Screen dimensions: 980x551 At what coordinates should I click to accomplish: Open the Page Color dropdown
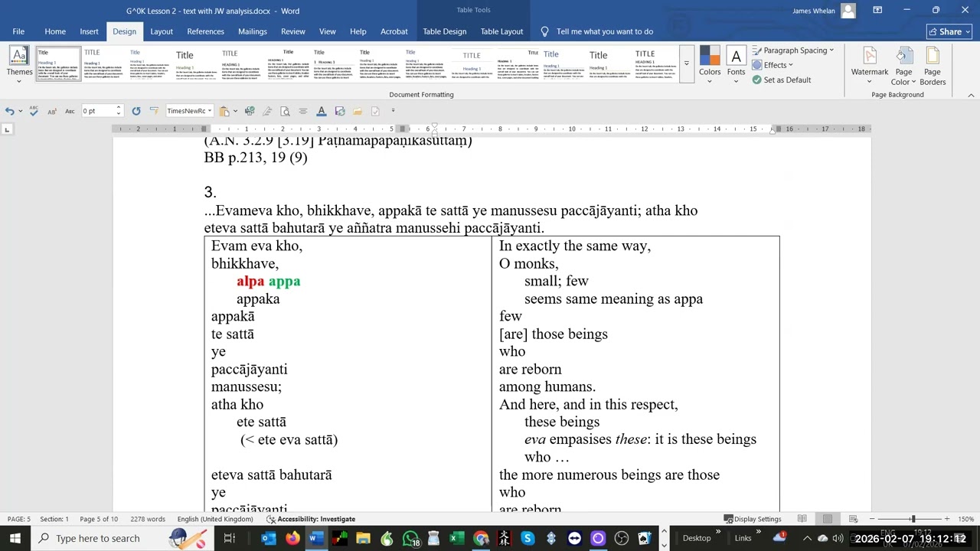903,64
